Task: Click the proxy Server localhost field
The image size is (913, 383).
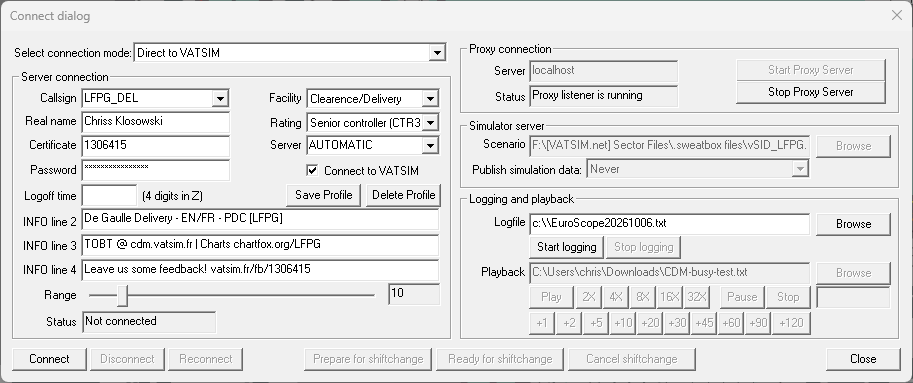Action: (x=604, y=70)
